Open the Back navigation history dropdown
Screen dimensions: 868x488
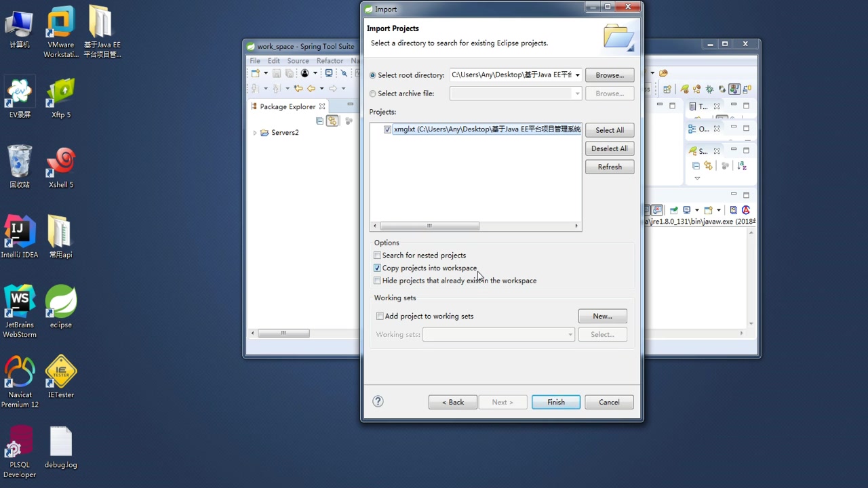pyautogui.click(x=321, y=88)
